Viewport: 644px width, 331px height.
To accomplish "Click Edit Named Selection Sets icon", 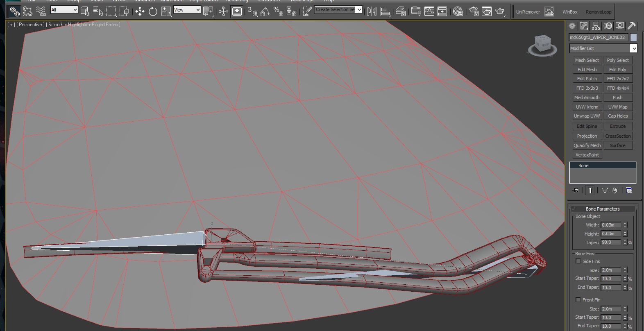I will click(306, 11).
